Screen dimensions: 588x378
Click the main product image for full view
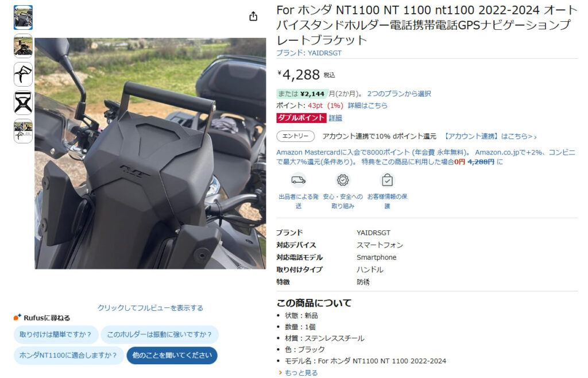tap(150, 153)
